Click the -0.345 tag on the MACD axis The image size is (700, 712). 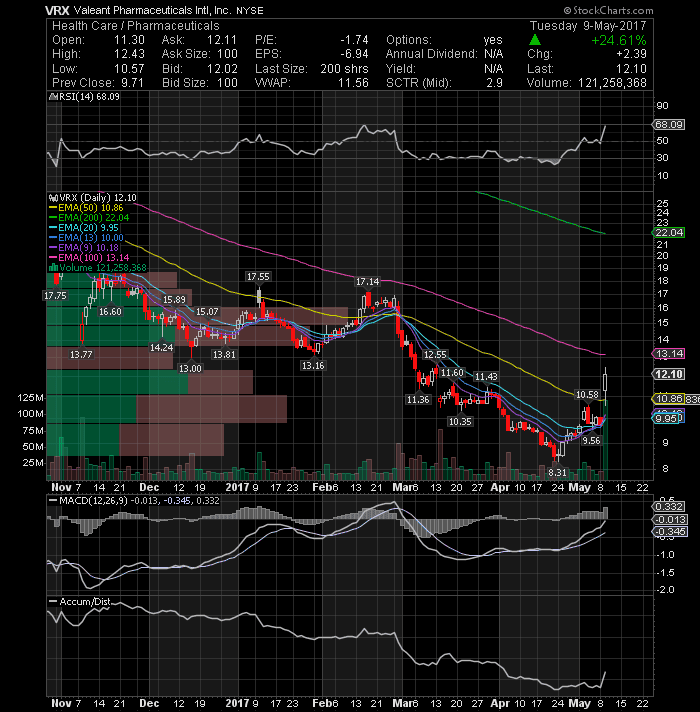pos(670,532)
